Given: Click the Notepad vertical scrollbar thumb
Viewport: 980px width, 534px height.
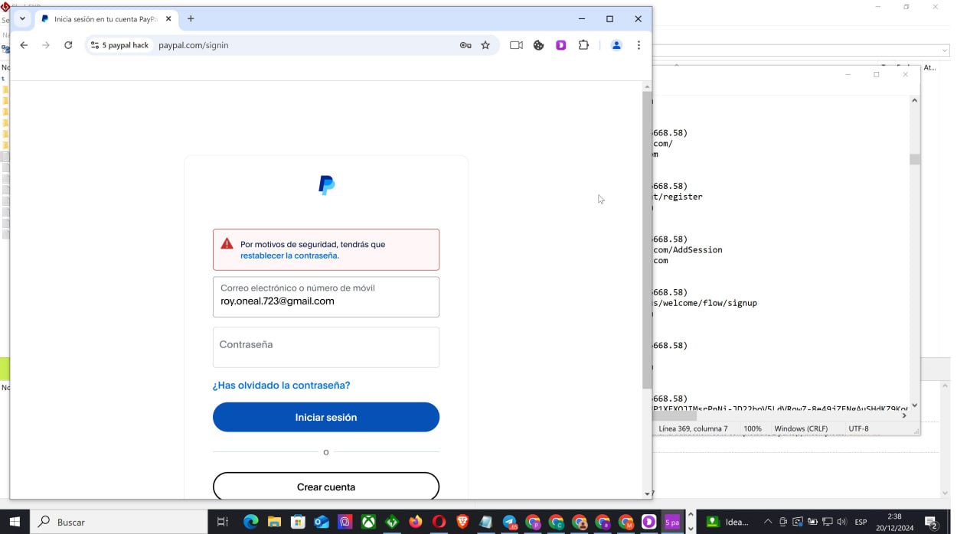Looking at the screenshot, I should 915,159.
